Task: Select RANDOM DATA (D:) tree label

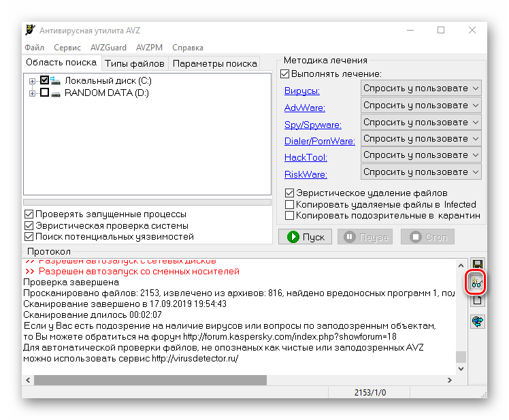Action: [x=107, y=93]
